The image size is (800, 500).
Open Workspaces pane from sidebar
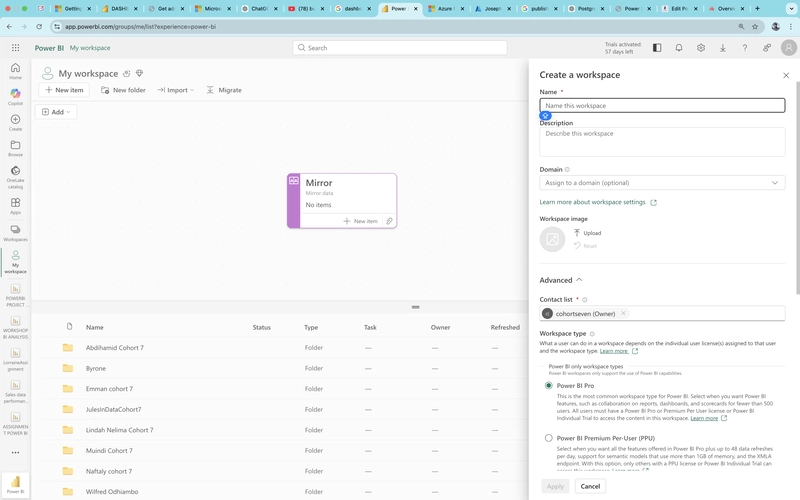click(x=15, y=233)
